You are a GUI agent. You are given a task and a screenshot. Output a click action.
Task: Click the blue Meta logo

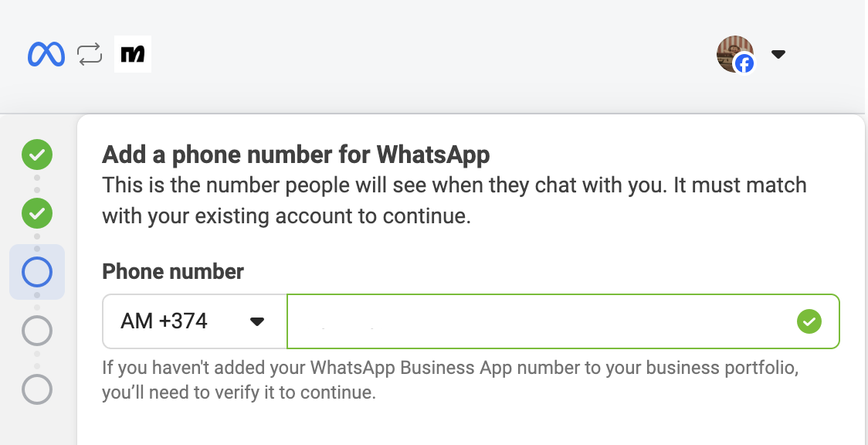tap(46, 54)
